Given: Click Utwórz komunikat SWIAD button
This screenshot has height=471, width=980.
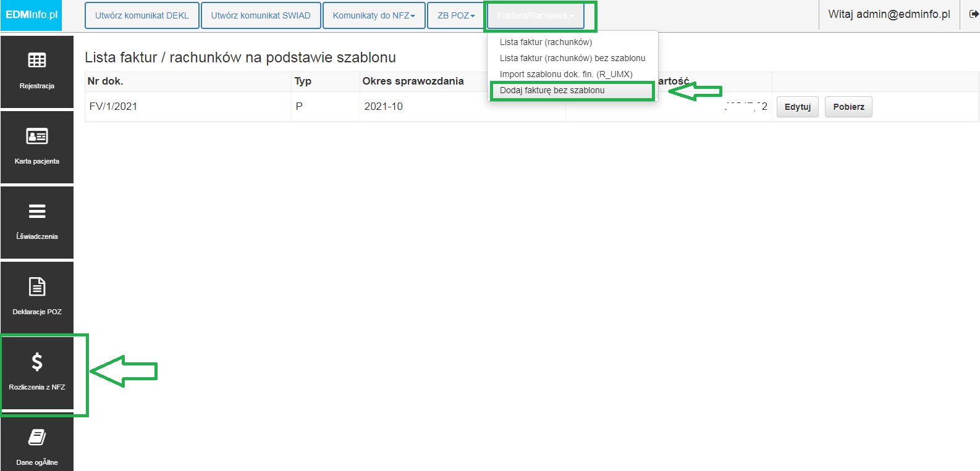Looking at the screenshot, I should tap(261, 15).
